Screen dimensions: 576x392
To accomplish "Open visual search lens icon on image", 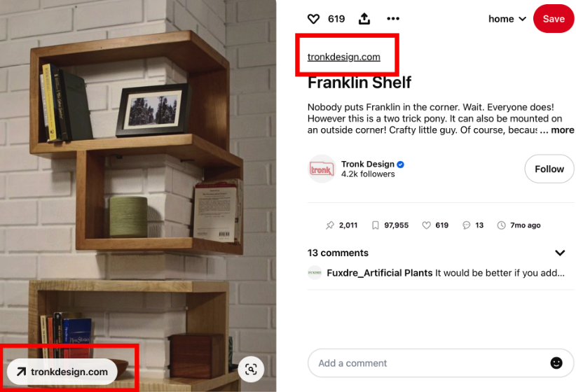I will pyautogui.click(x=251, y=369).
